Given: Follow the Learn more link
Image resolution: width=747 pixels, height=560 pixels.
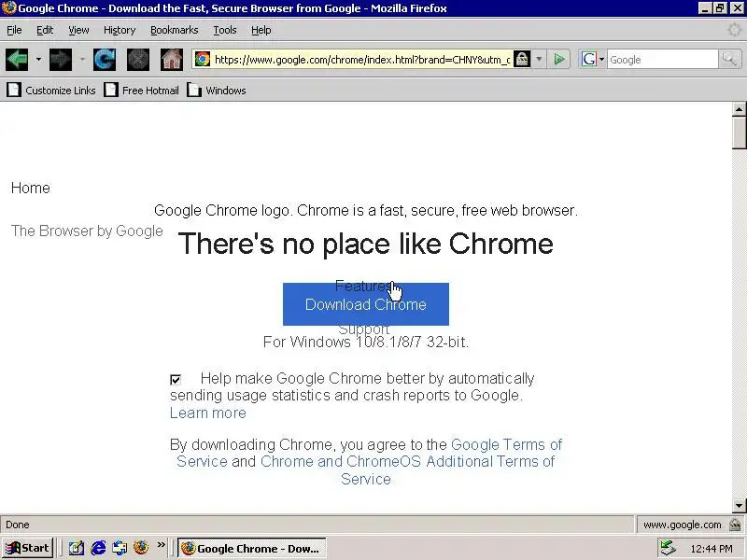Looking at the screenshot, I should pos(207,413).
